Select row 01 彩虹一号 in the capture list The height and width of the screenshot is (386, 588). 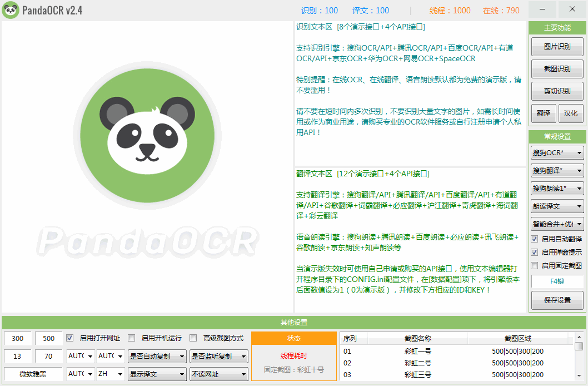(457, 352)
